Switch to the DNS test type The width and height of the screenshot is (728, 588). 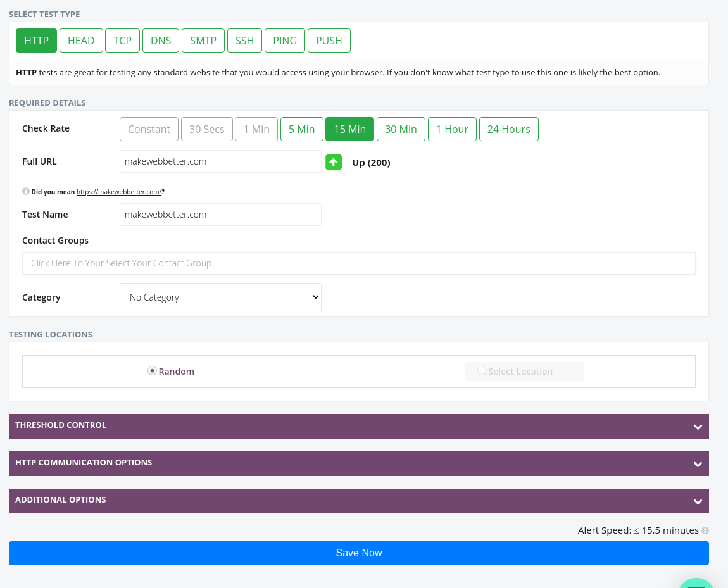(160, 40)
